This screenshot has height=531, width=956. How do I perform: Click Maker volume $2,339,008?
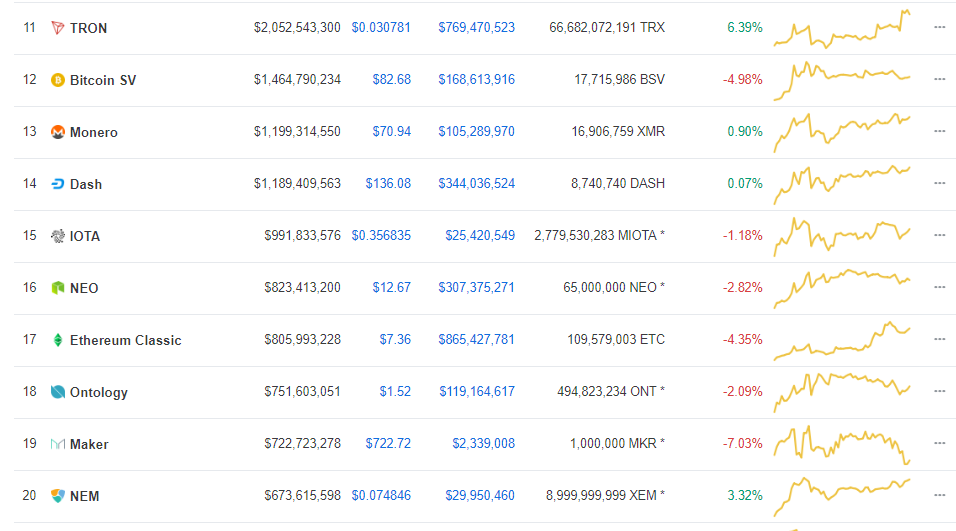[x=483, y=443]
